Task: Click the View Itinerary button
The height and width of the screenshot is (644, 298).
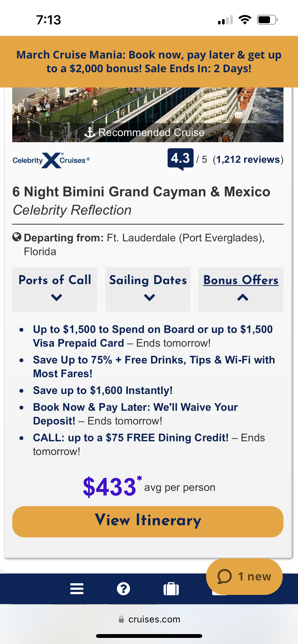Action: coord(148,521)
